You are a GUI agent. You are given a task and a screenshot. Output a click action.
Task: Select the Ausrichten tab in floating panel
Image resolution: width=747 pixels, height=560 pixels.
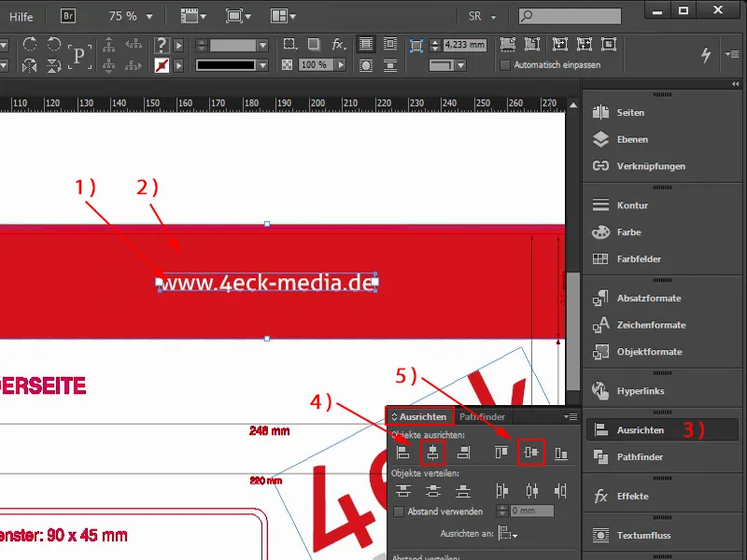click(x=419, y=416)
